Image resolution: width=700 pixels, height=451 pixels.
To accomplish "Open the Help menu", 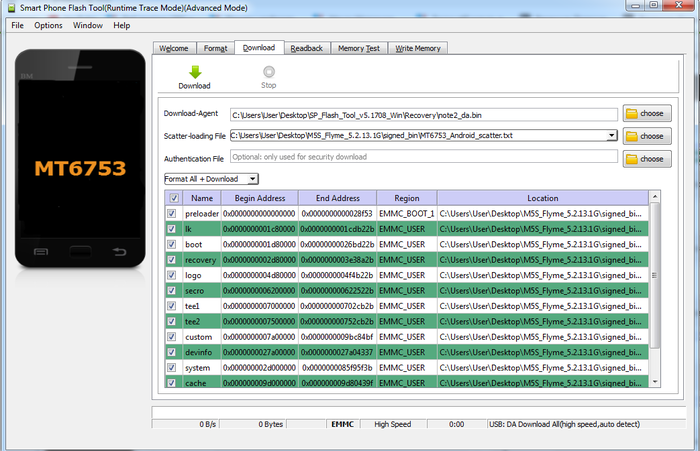I will (121, 25).
